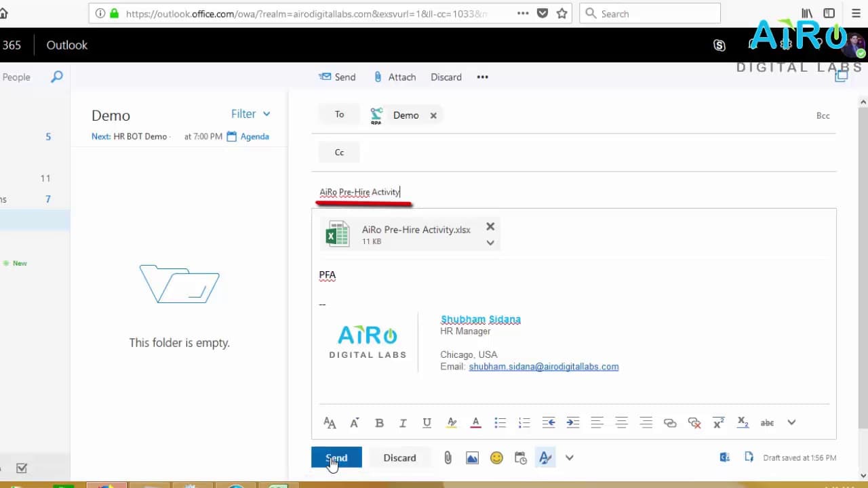This screenshot has width=868, height=488.
Task: Expand more formatting options chevron
Action: 791,423
